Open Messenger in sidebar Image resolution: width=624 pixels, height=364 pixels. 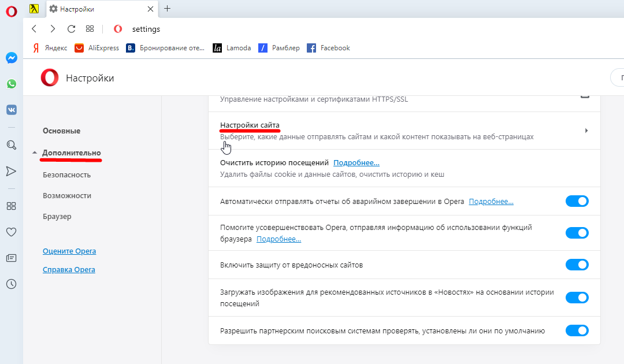[12, 58]
